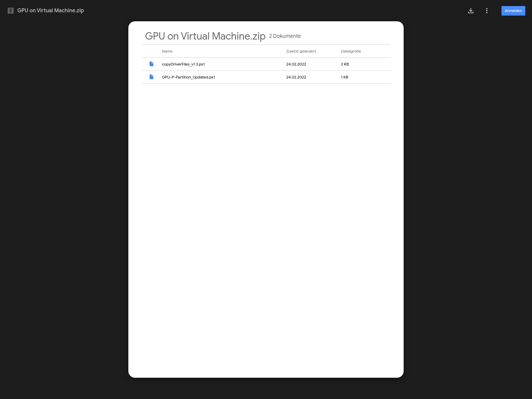This screenshot has height=399, width=532.
Task: Click the file icon for GPU-P-Partition_Updated.ps1
Action: [x=152, y=77]
